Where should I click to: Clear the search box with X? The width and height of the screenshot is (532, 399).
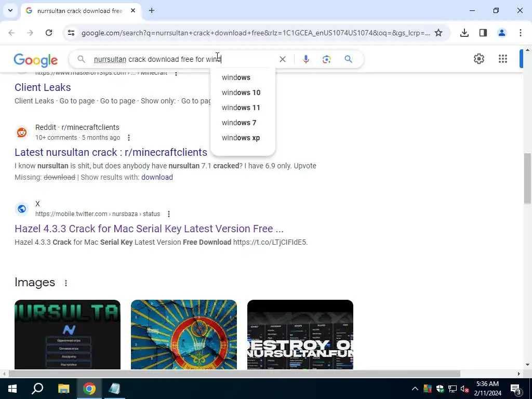(x=282, y=59)
